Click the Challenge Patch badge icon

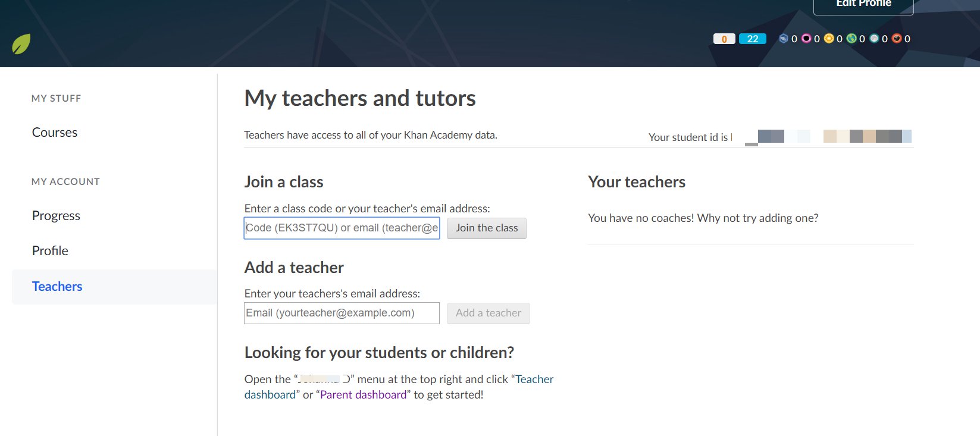coord(784,39)
